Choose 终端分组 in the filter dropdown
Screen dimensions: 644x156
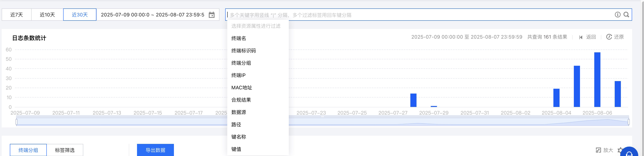258,63
